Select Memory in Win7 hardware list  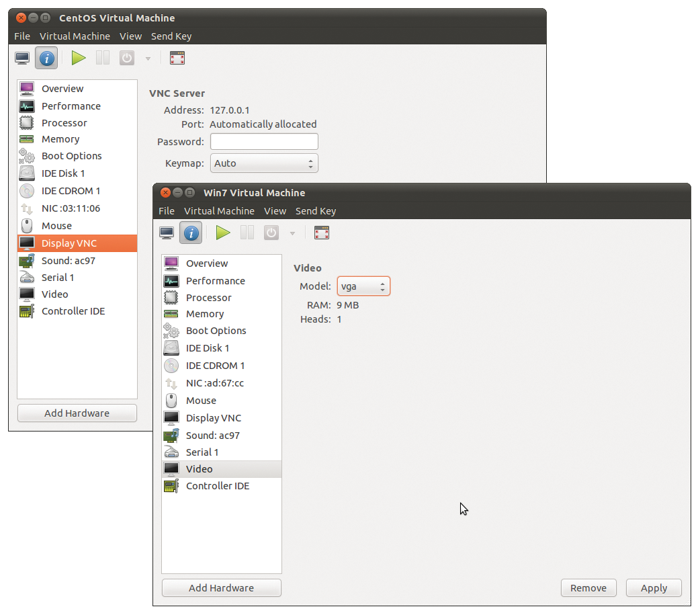pos(222,314)
